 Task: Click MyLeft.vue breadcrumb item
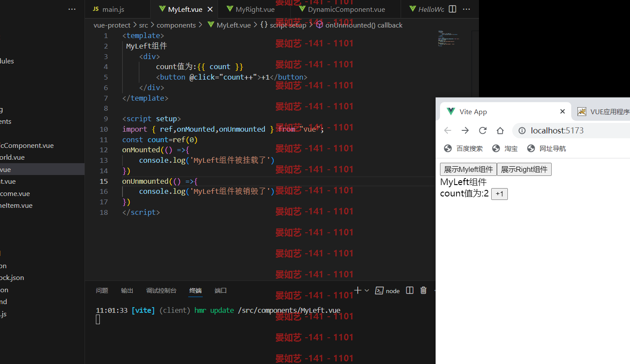tap(229, 25)
